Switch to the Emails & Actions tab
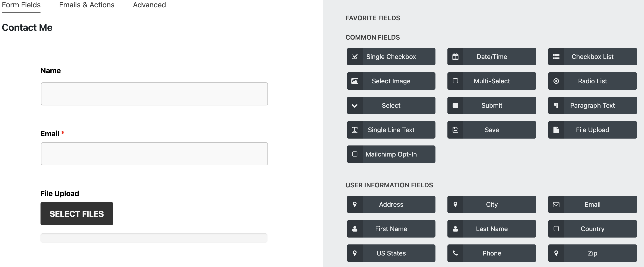 (x=87, y=5)
